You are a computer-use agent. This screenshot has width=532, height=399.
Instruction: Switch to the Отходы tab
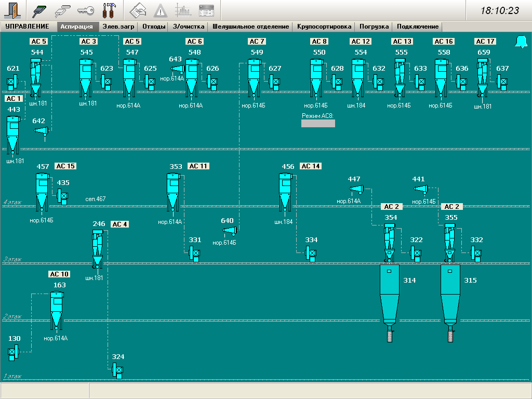coord(154,26)
